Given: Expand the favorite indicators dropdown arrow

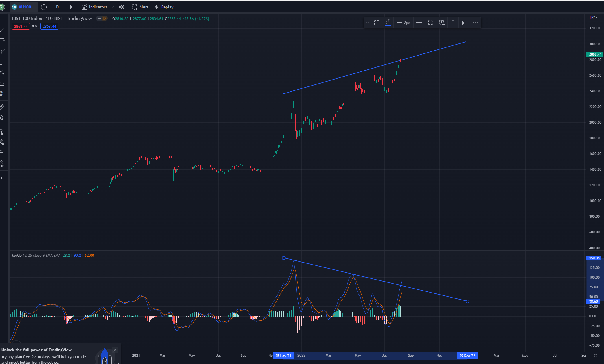Looking at the screenshot, I should (113, 7).
